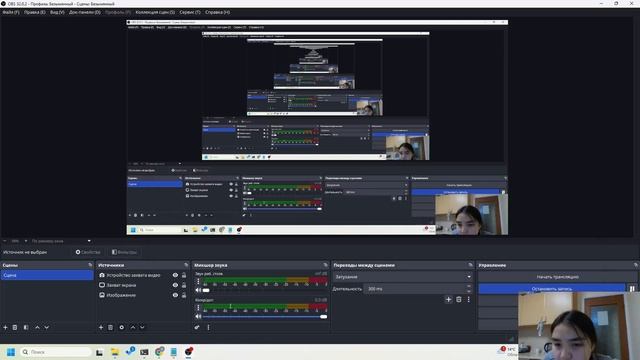The height and width of the screenshot is (360, 640).
Task: Click the Свойства button
Action: tap(88, 252)
